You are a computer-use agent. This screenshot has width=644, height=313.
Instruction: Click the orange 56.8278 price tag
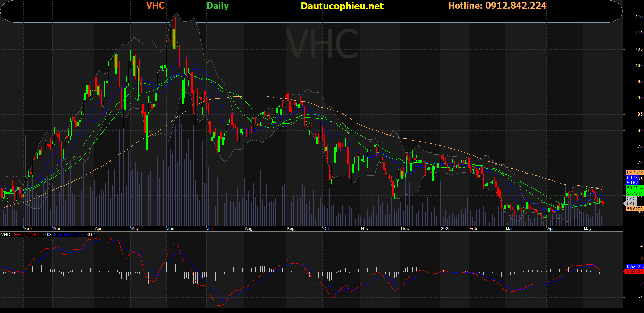[x=634, y=209]
